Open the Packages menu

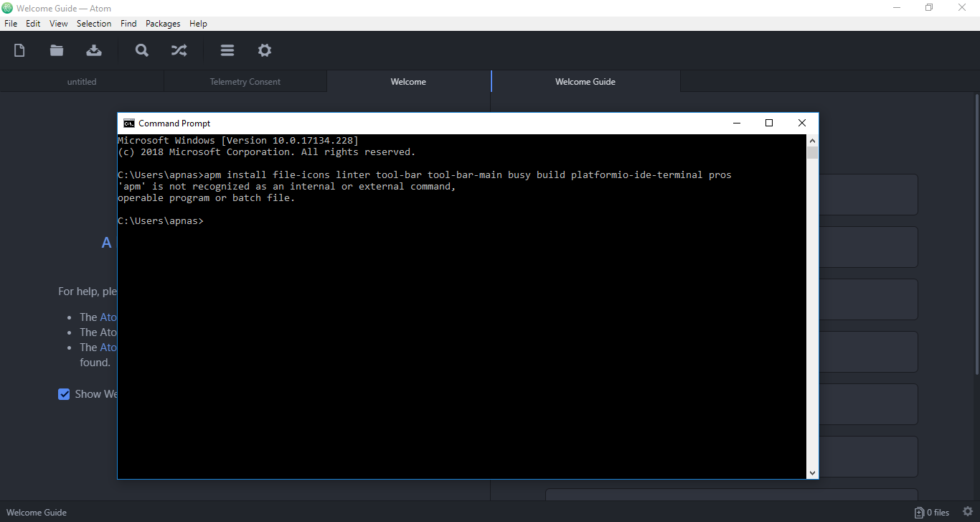coord(163,24)
